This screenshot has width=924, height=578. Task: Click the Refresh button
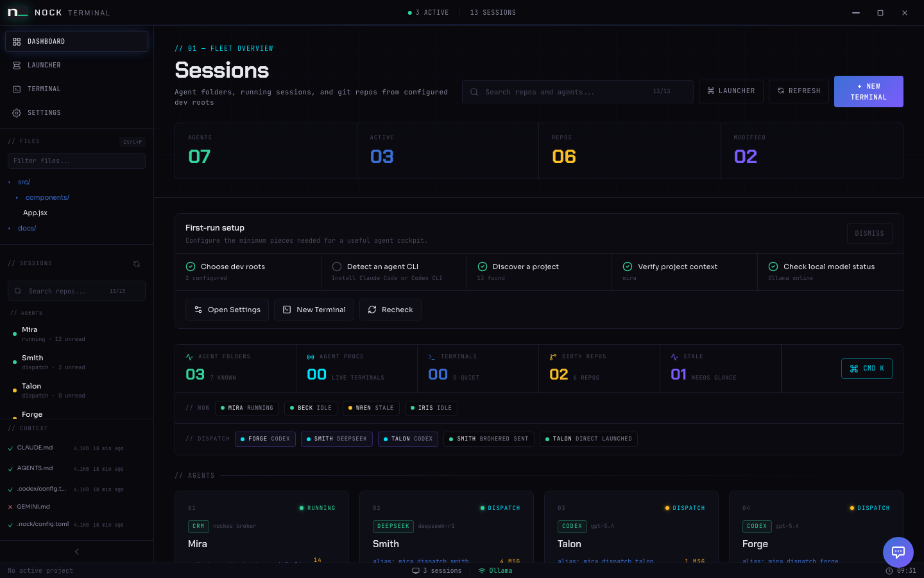(x=799, y=91)
